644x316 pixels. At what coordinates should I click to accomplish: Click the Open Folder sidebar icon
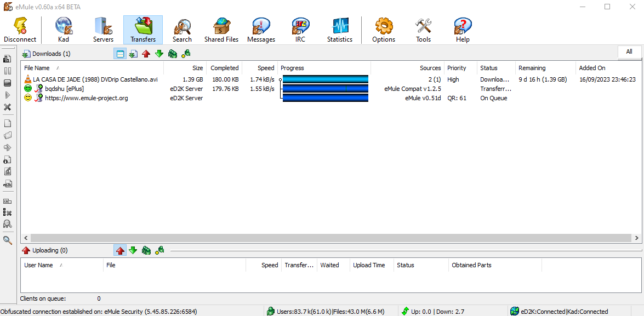tap(7, 135)
